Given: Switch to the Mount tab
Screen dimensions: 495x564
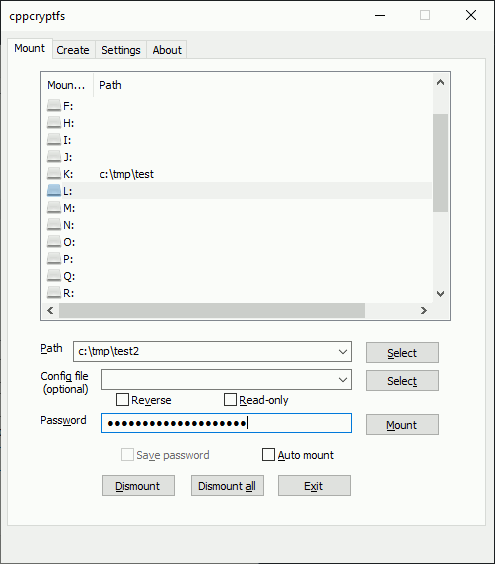Looking at the screenshot, I should coord(29,48).
